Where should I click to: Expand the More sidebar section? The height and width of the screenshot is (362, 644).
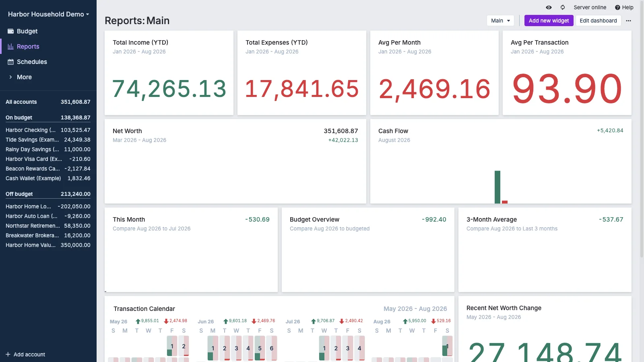[24, 77]
